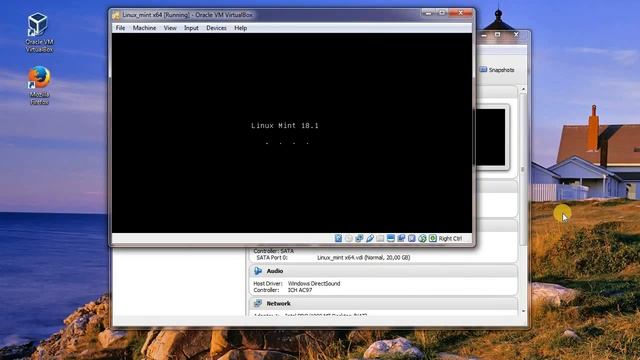Click the network activity indicator in VM status bar
The image size is (640, 360).
(x=359, y=238)
